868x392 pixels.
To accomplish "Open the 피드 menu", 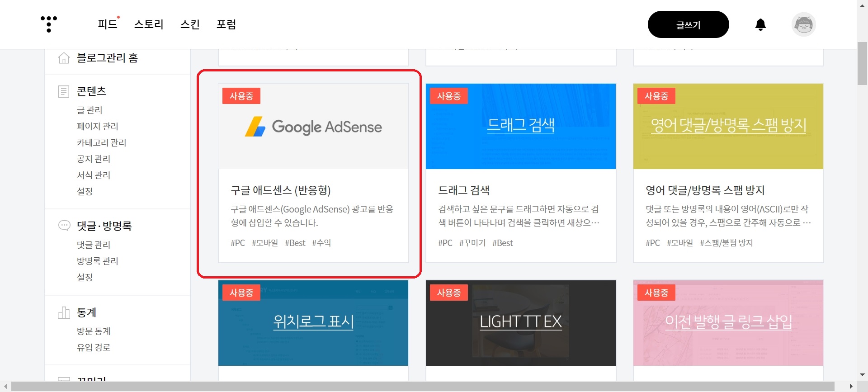I will tap(108, 24).
